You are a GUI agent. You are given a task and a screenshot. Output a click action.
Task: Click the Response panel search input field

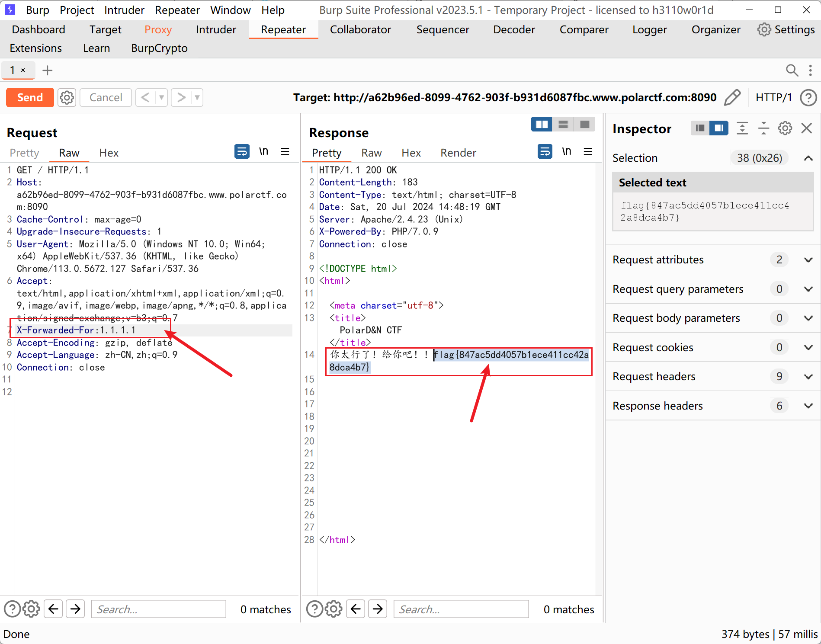coord(461,609)
